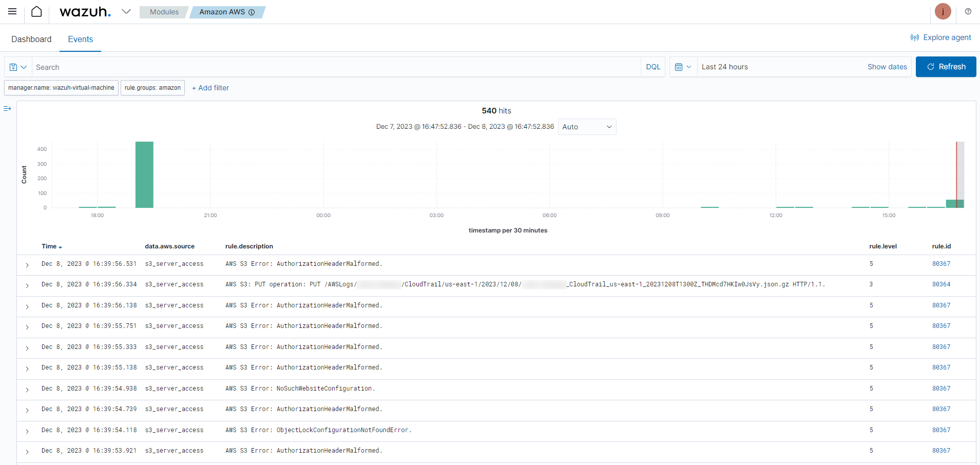The width and height of the screenshot is (980, 465).
Task: Expand the Wazuh app menu chevron
Action: (x=126, y=11)
